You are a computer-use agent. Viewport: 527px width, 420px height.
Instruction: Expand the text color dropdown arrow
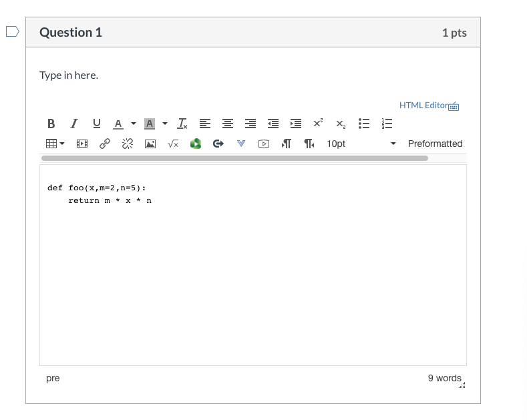click(134, 124)
